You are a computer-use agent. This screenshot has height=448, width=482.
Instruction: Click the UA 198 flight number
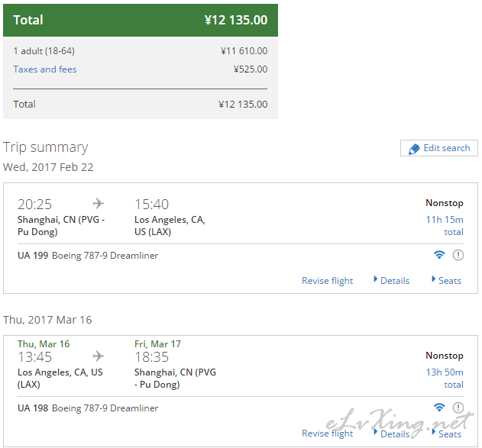click(x=33, y=408)
